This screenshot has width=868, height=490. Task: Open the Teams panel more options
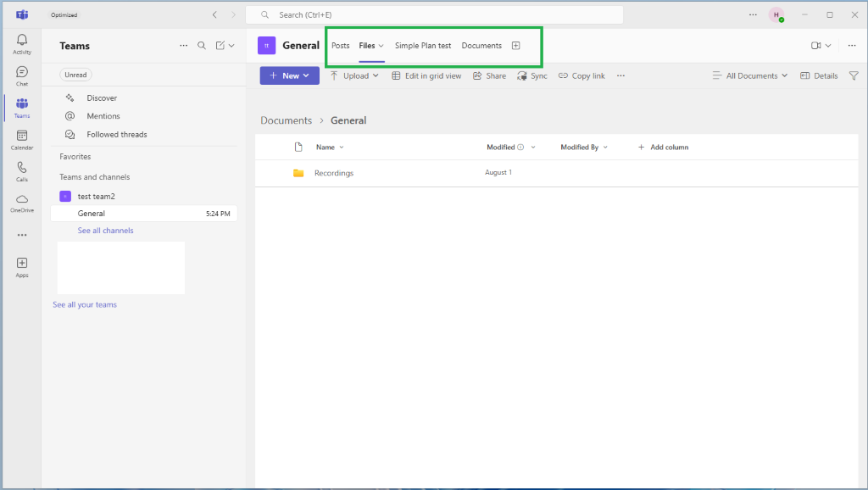pos(184,46)
